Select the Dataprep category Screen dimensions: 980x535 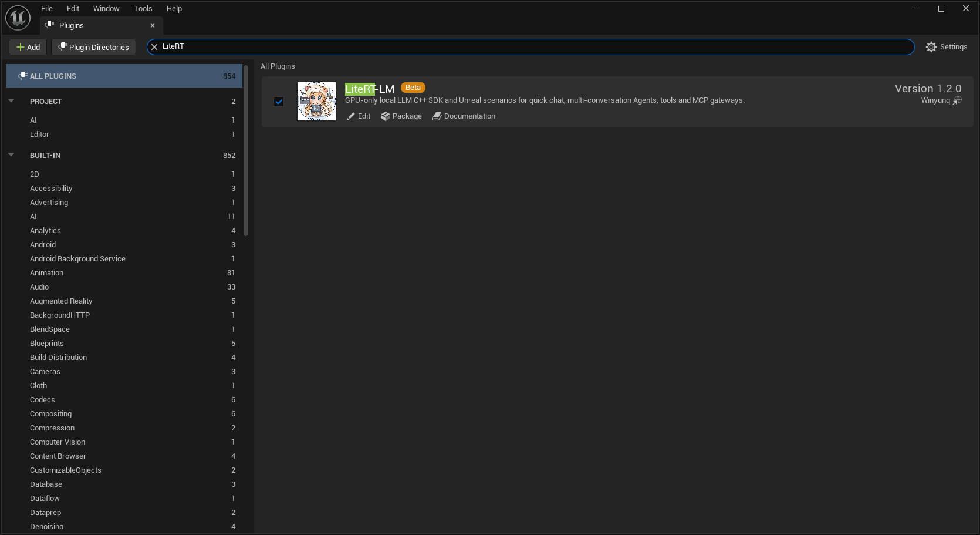(x=124, y=512)
